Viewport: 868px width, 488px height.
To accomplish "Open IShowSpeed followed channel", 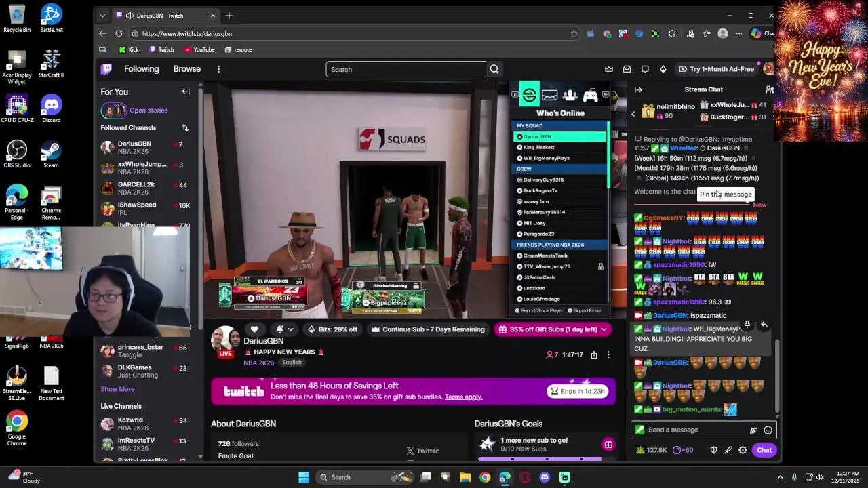I will pyautogui.click(x=146, y=208).
